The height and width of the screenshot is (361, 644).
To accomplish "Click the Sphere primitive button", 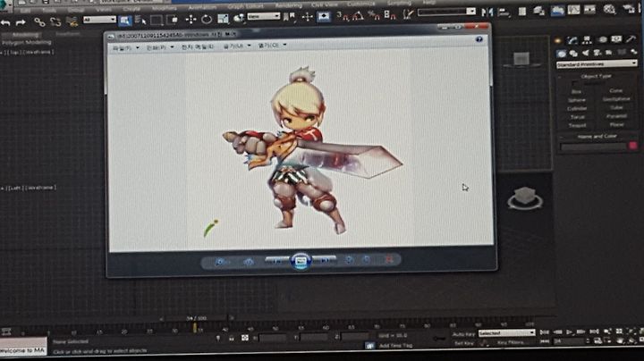I will [x=577, y=100].
